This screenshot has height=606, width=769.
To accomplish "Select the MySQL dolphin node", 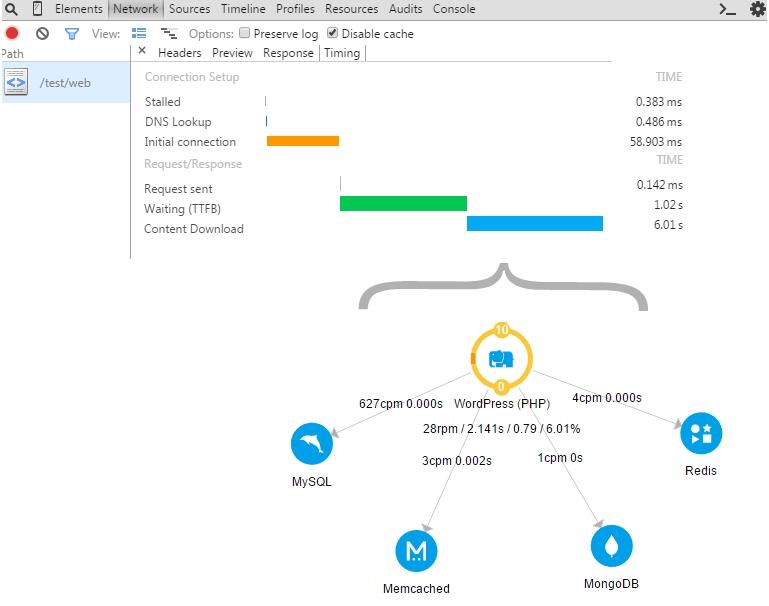I will pyautogui.click(x=311, y=443).
